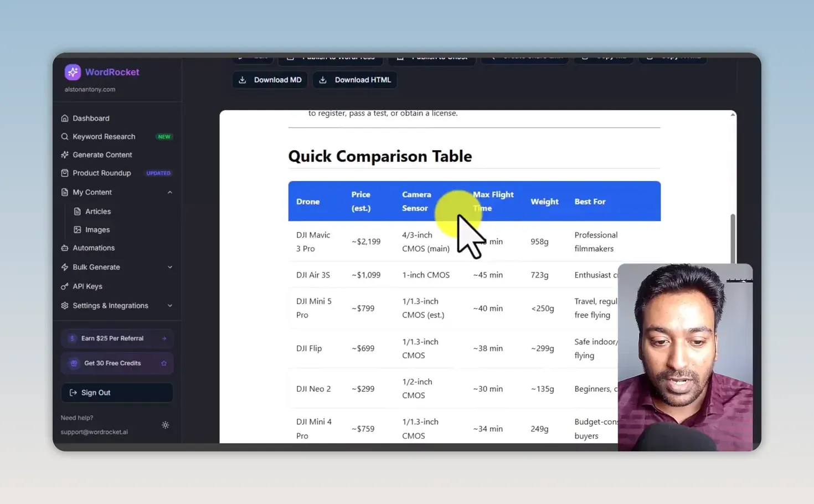Click the "723g" weight cell
The height and width of the screenshot is (504, 814).
pos(539,275)
